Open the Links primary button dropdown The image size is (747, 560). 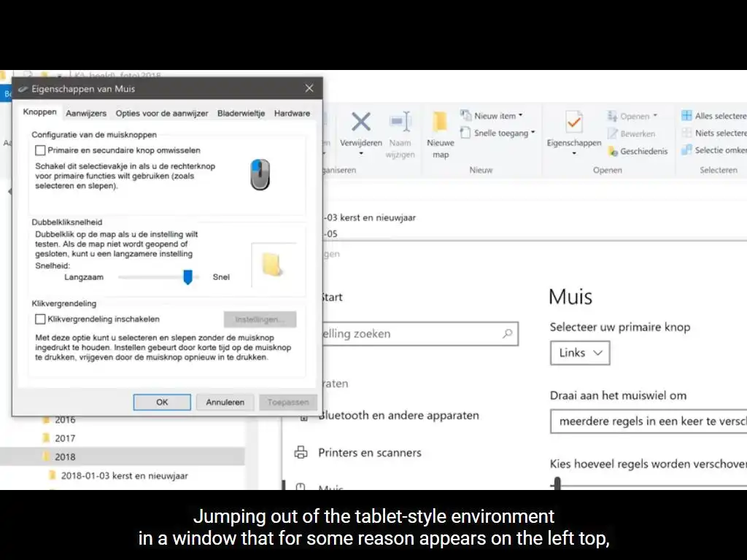(x=580, y=353)
